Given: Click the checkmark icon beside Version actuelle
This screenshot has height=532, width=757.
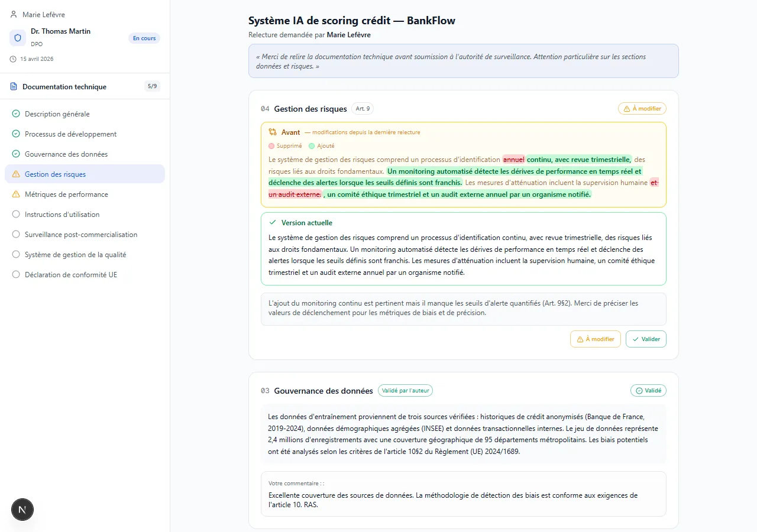Looking at the screenshot, I should [273, 223].
